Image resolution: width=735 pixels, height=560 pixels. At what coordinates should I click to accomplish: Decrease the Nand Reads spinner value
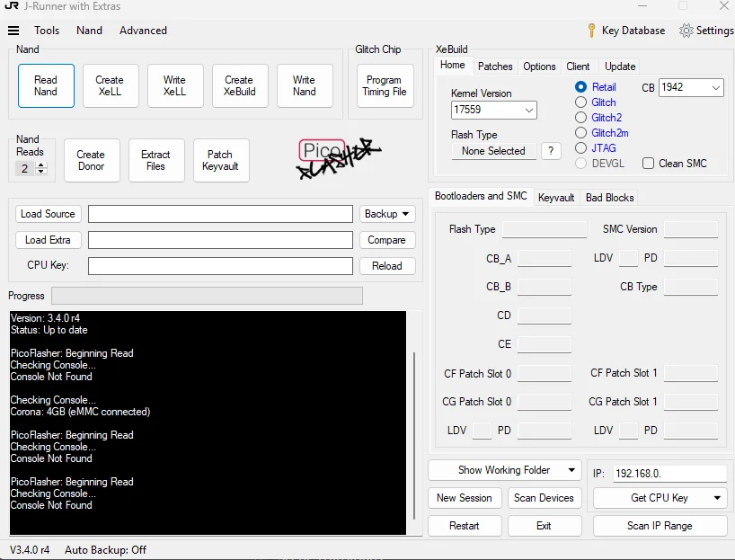(x=41, y=172)
